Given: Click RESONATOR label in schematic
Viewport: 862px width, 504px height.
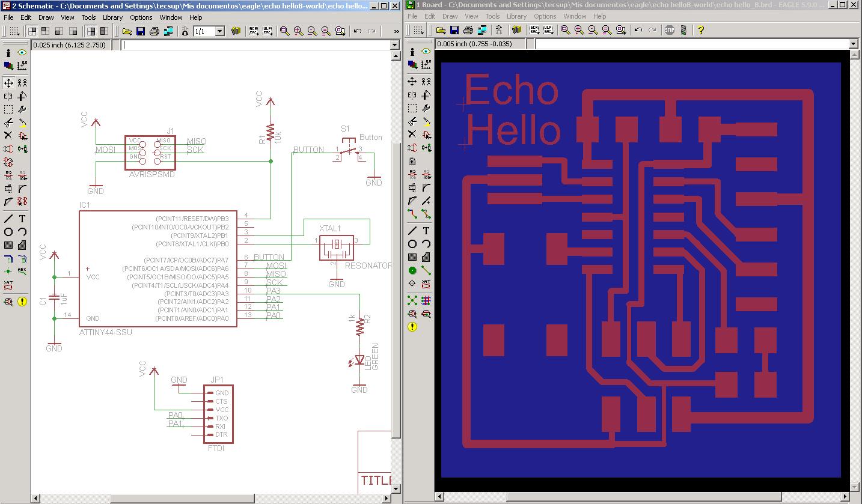Looking at the screenshot, I should (x=368, y=266).
